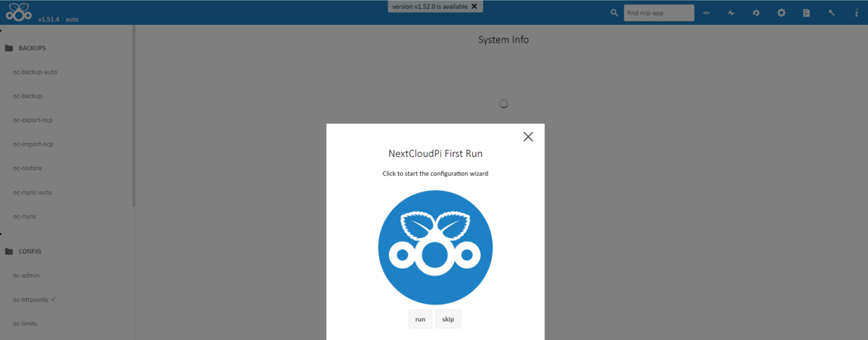This screenshot has height=340, width=868.
Task: Click the search magnifier icon
Action: pyautogui.click(x=615, y=13)
